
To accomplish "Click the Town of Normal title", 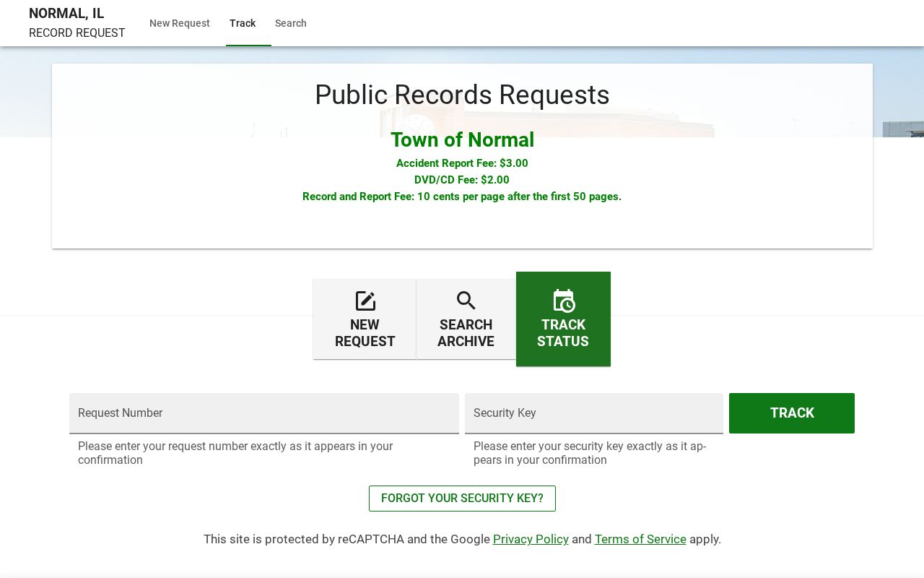I will pyautogui.click(x=462, y=139).
